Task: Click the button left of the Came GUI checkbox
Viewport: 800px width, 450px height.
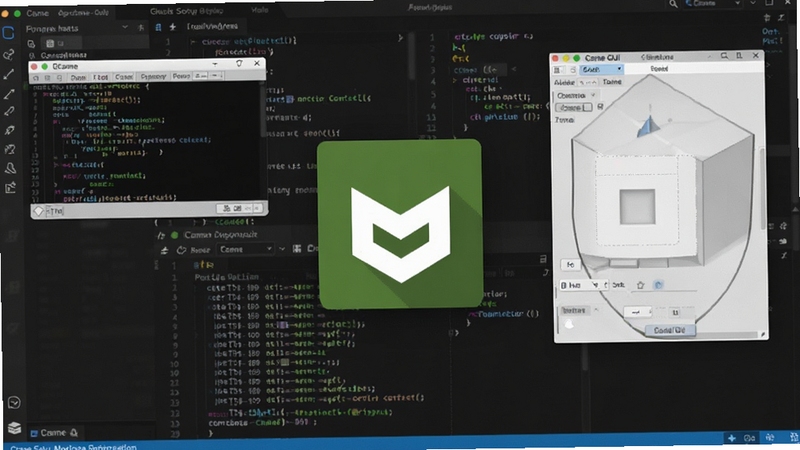Action: point(573,107)
